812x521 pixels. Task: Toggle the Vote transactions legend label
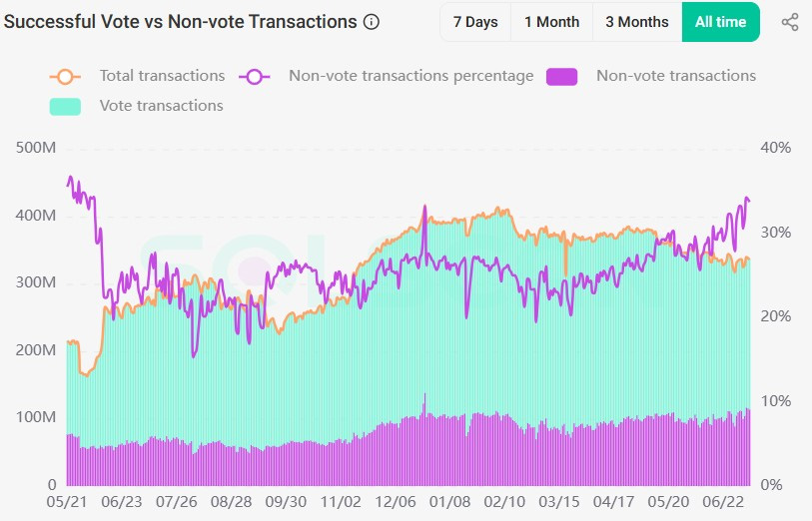point(161,106)
